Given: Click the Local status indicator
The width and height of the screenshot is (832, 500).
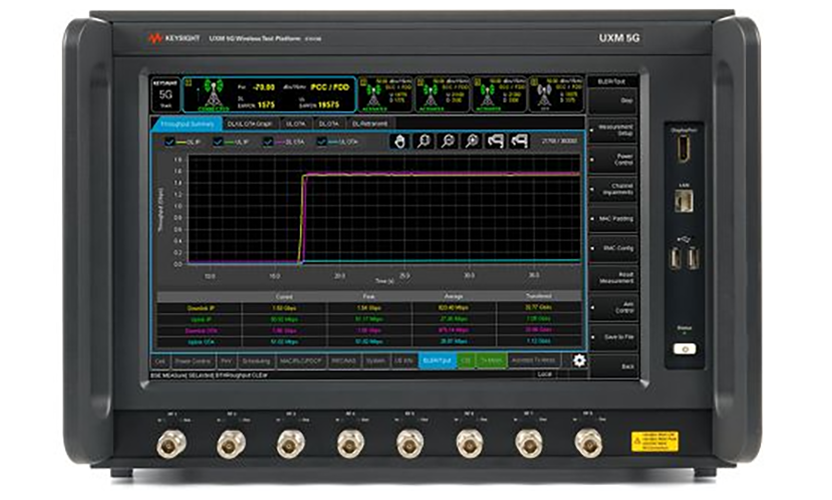Looking at the screenshot, I should click(x=545, y=374).
